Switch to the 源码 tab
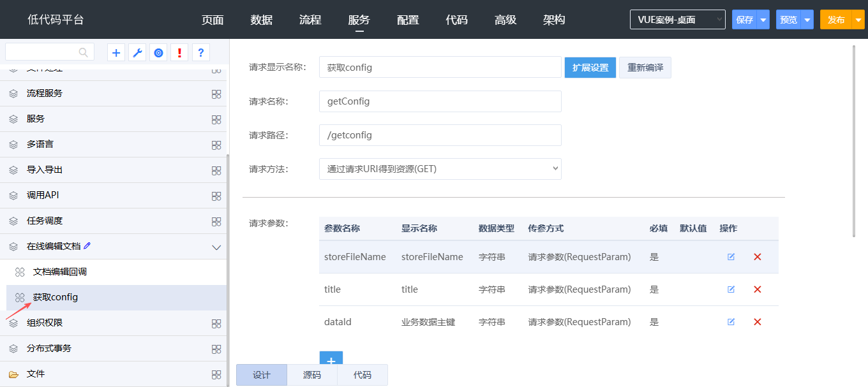This screenshot has height=387, width=868. pos(312,375)
